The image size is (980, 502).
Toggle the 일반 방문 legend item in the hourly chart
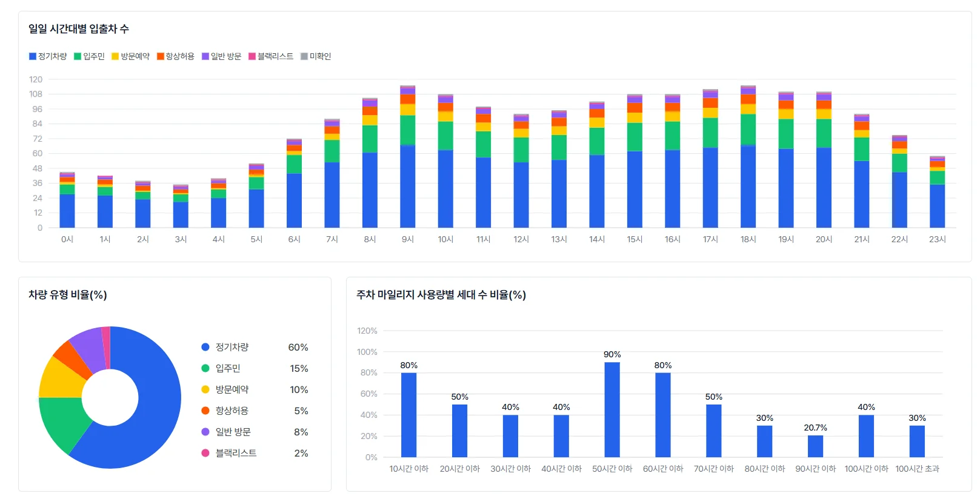[221, 56]
